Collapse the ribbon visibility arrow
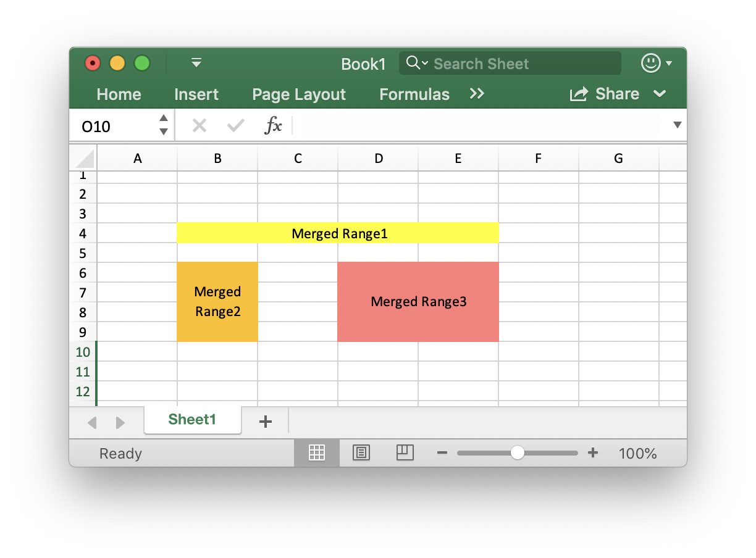 [196, 63]
